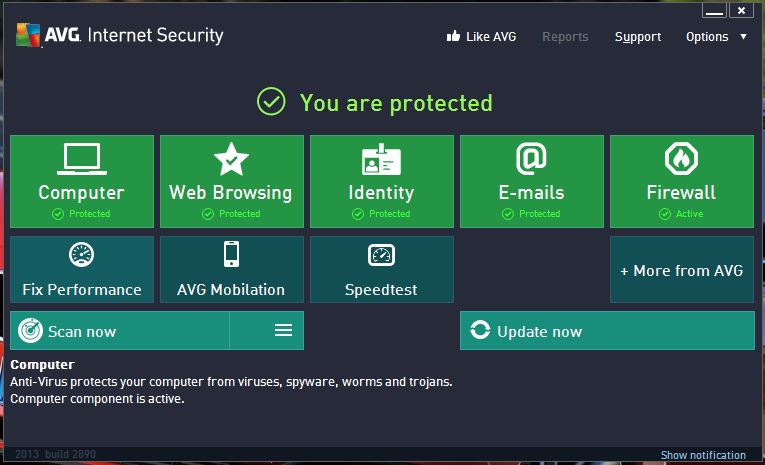Click the Firewall flame icon

pos(681,159)
